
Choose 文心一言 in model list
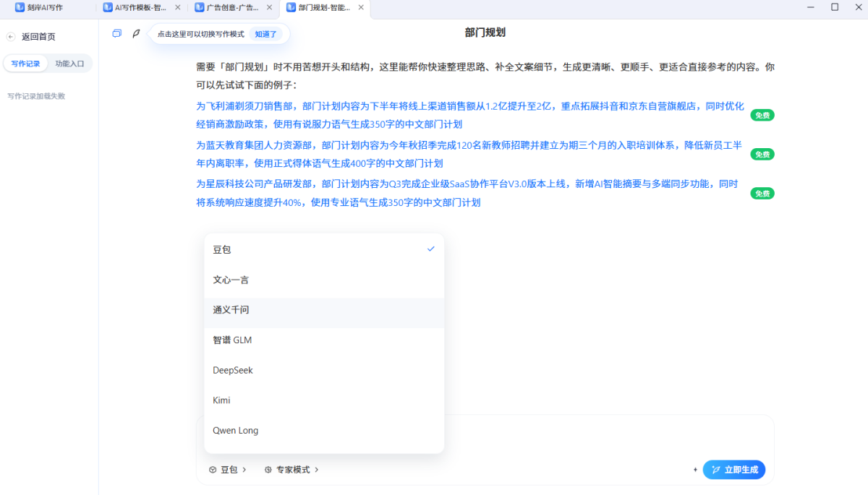(324, 280)
